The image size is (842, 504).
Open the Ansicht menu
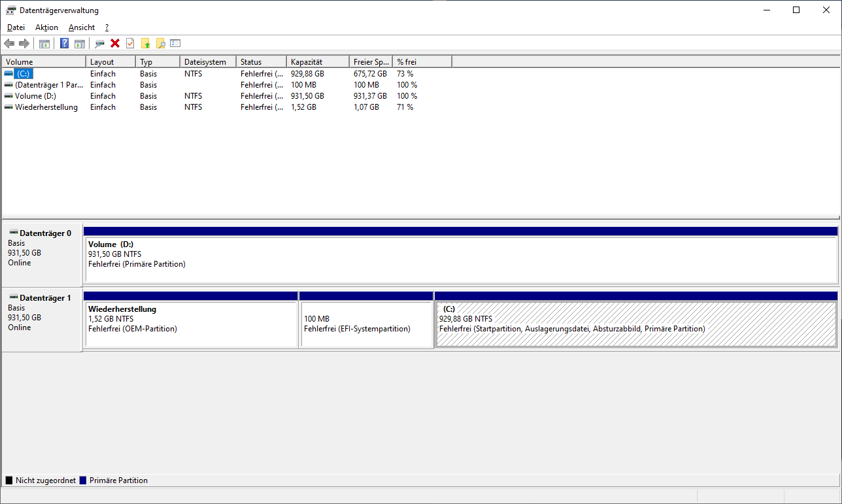click(x=82, y=27)
